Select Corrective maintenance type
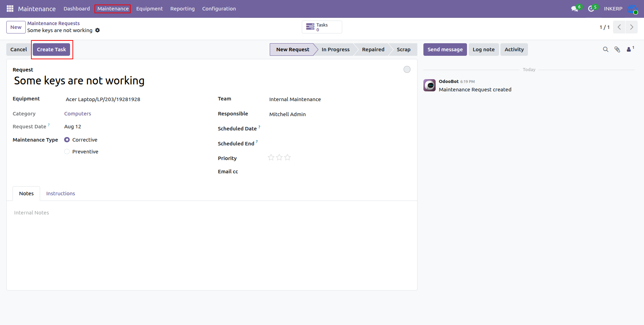This screenshot has width=644, height=325. [67, 140]
